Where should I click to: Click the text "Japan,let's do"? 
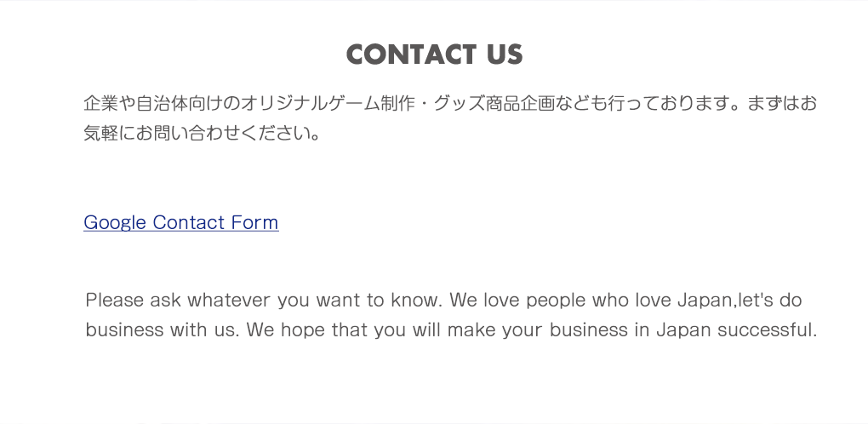[739, 301]
